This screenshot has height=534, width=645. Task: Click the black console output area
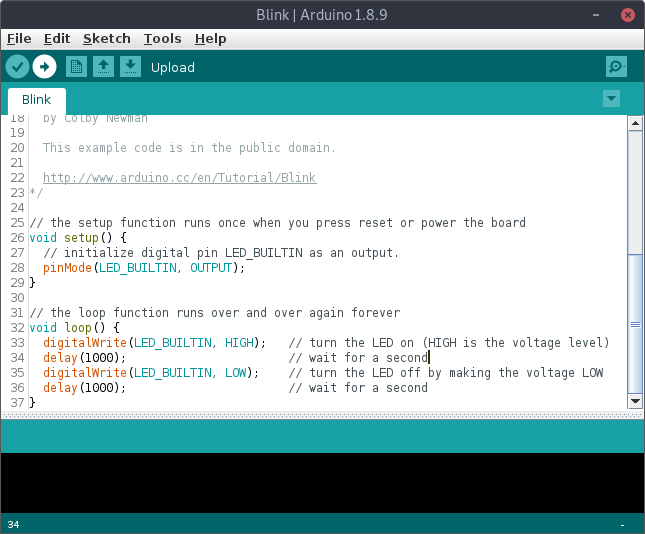point(322,482)
